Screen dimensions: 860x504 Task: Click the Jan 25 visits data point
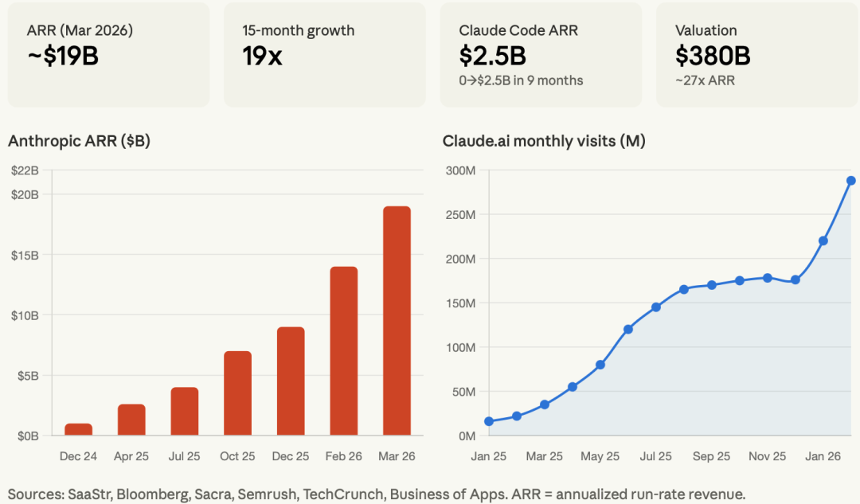click(x=489, y=421)
